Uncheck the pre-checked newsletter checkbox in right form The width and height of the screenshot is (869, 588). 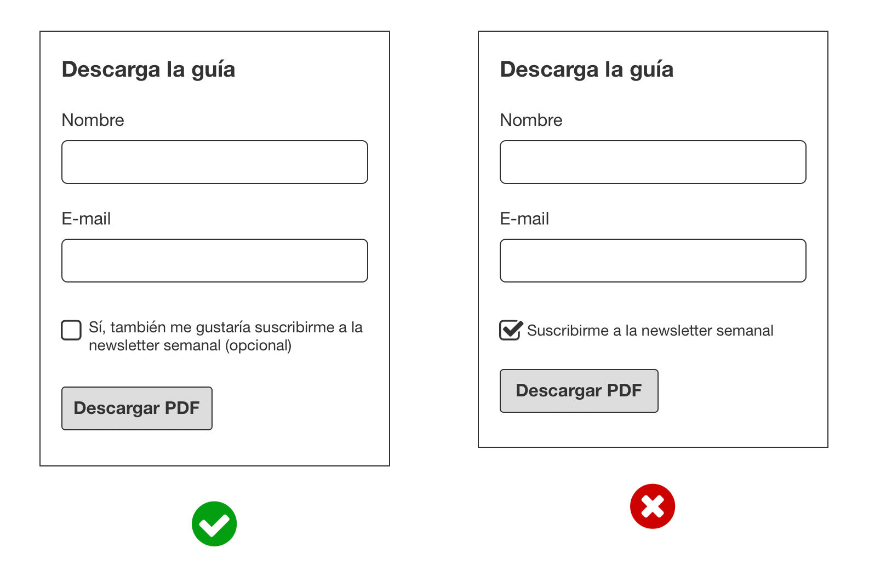[510, 330]
